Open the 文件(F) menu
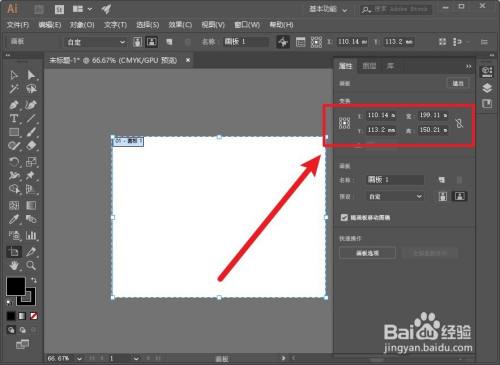This screenshot has width=500, height=365. click(18, 25)
